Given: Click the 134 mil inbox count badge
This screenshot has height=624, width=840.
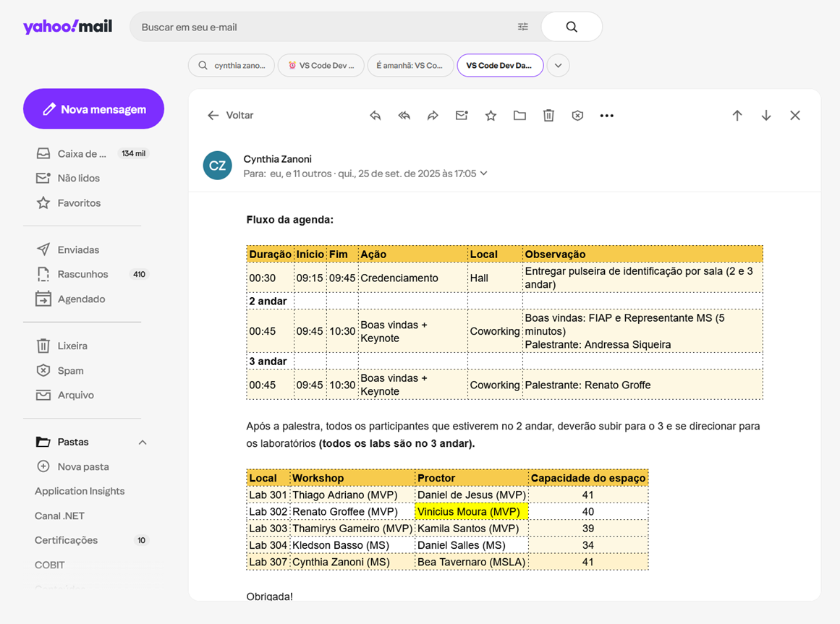Looking at the screenshot, I should click(133, 153).
